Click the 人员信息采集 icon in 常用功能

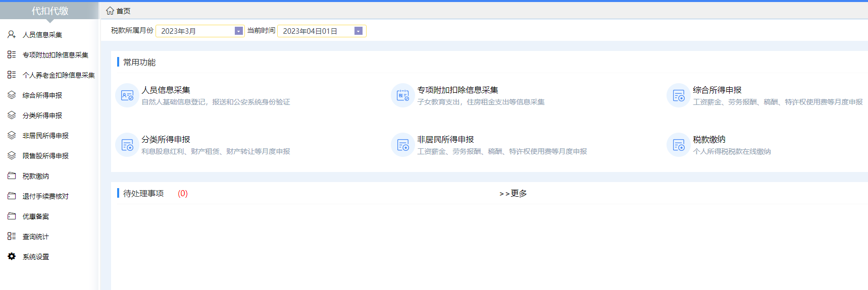[127, 95]
